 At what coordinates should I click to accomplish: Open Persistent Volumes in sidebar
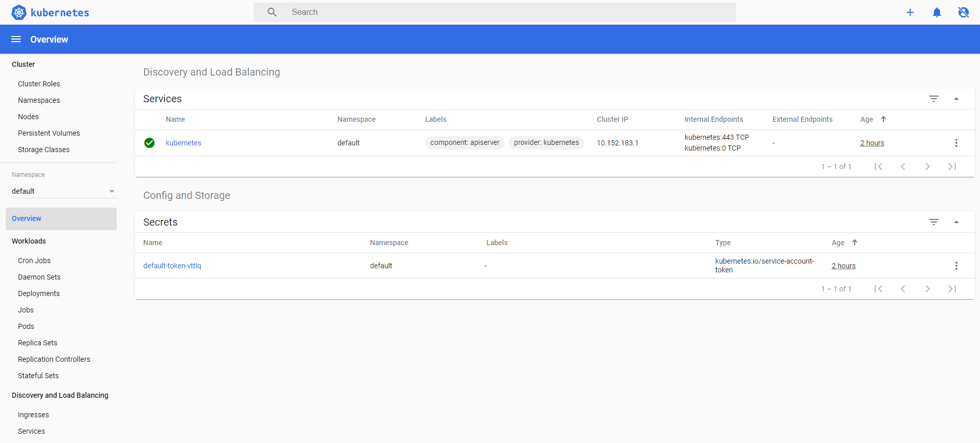[49, 133]
